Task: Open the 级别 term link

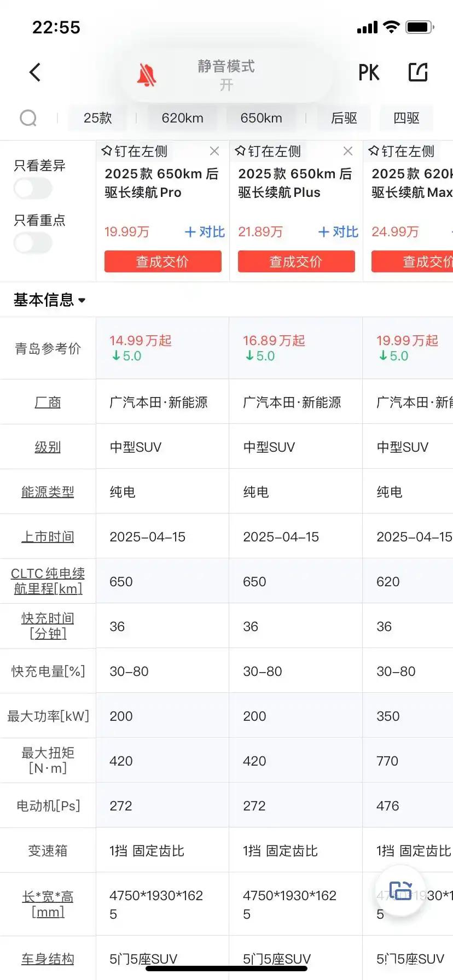Action: coord(48,447)
